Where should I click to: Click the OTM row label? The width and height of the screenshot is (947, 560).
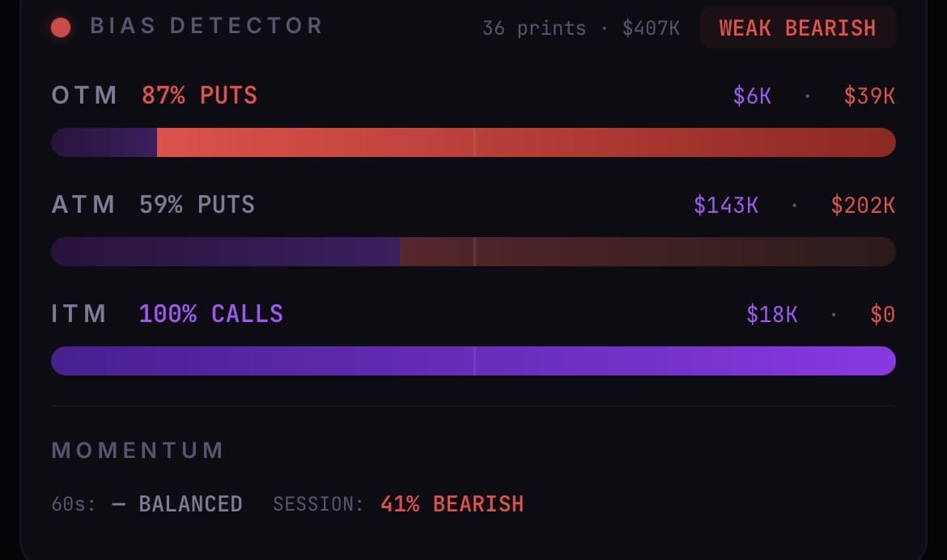coord(83,95)
